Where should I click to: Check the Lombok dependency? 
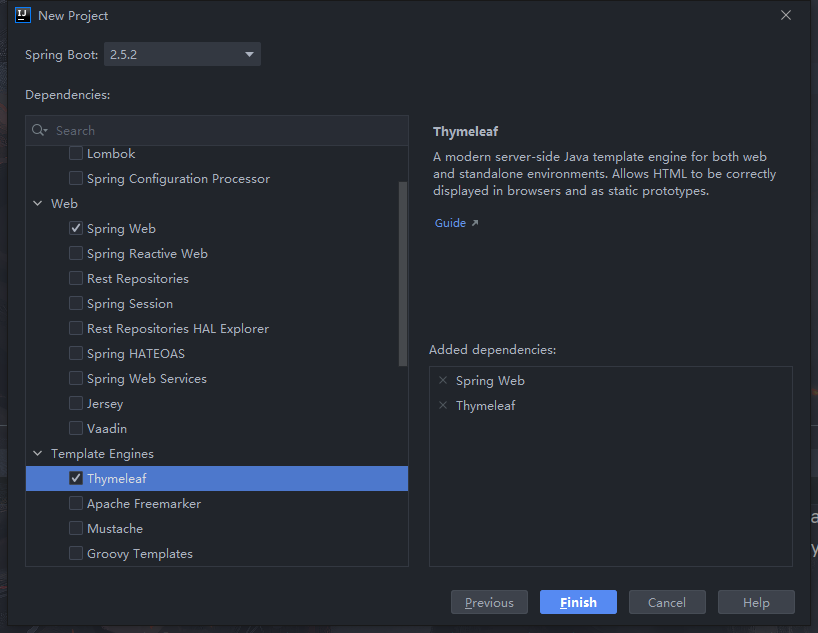(76, 153)
